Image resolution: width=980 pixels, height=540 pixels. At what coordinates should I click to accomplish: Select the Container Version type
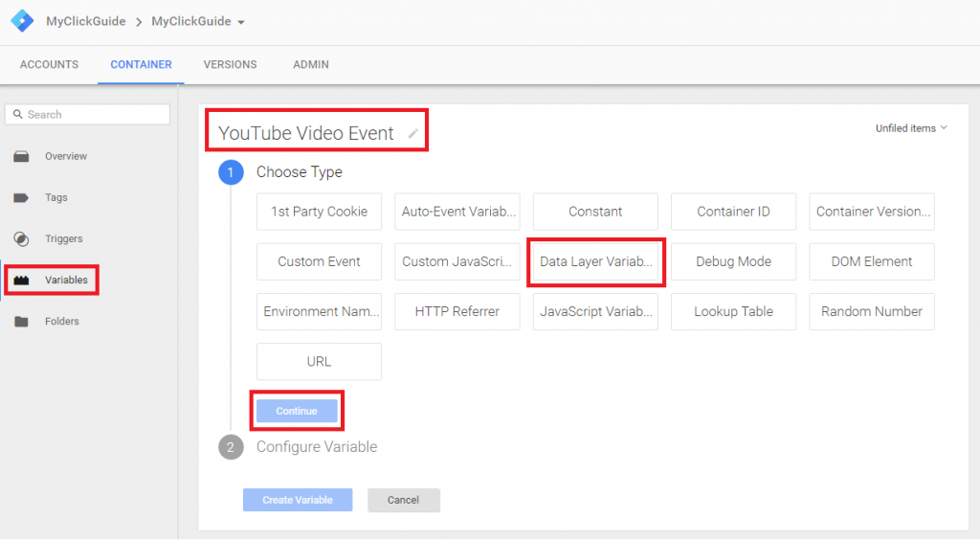pyautogui.click(x=872, y=212)
